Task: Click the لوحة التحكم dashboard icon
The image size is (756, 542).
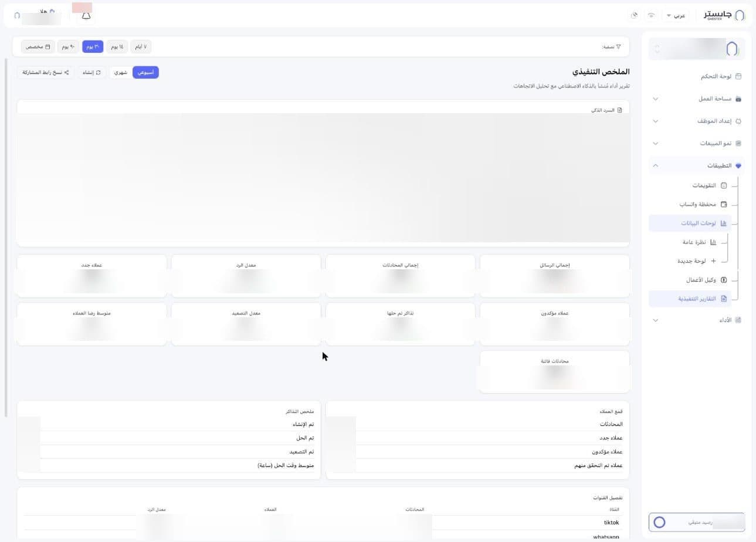Action: [738, 76]
